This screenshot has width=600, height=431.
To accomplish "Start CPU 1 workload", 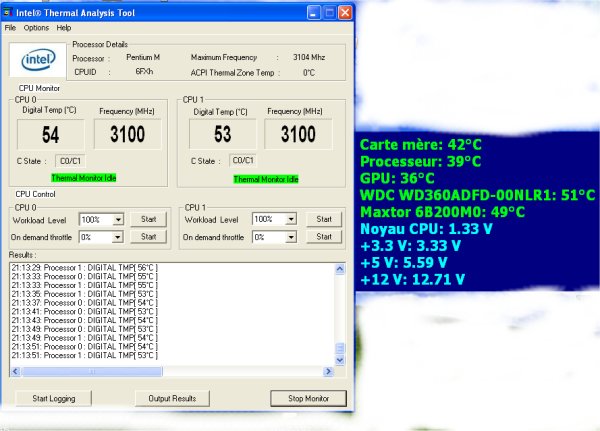I will (x=324, y=219).
